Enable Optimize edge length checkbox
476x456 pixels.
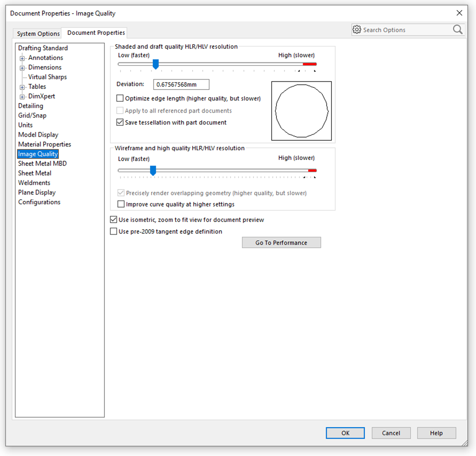120,98
